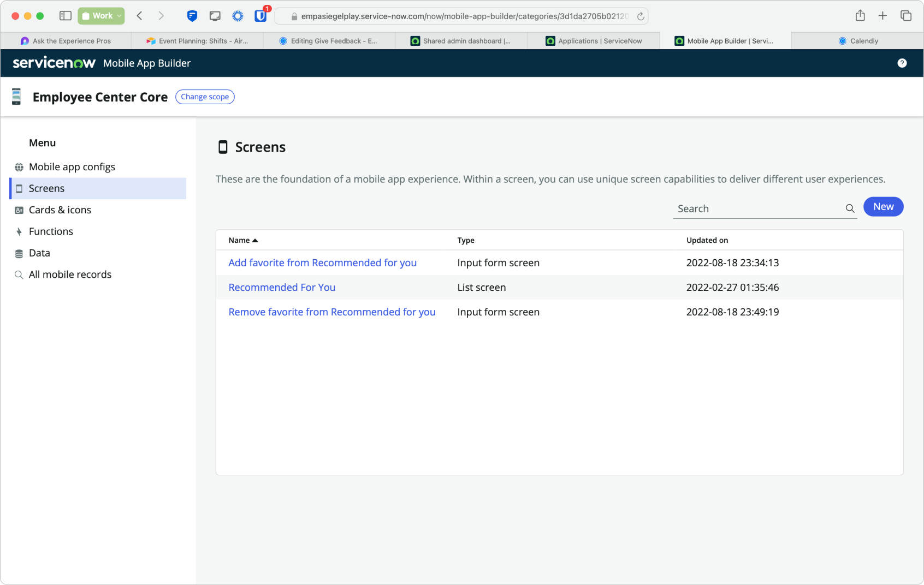Switch to Calendly tab
Screen dimensions: 924x585
[x=858, y=41]
